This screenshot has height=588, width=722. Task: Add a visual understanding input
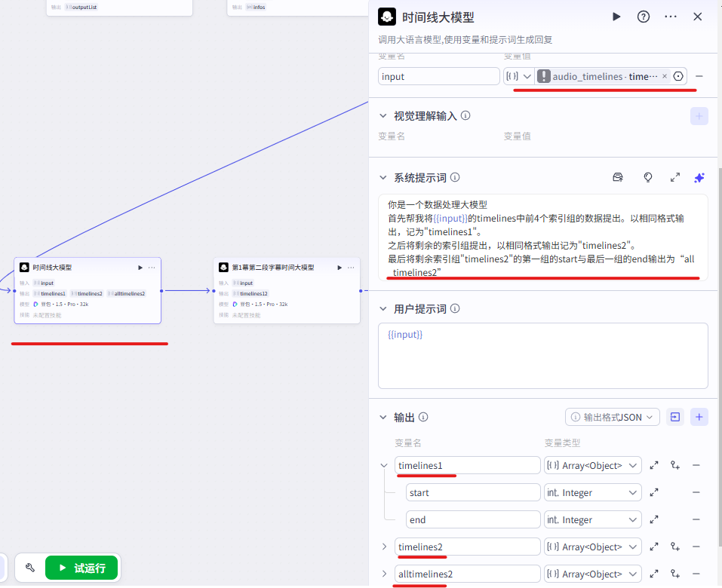(699, 116)
